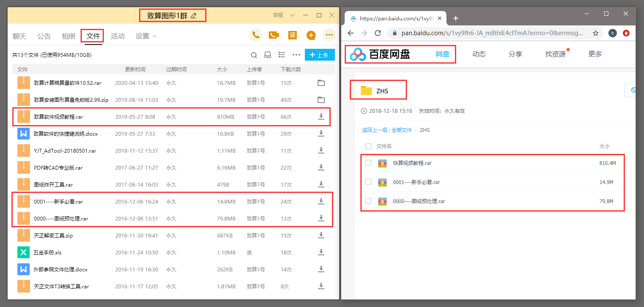Click the search files magnifier icon
Viewport: 644px width, 307px height.
pos(254,55)
